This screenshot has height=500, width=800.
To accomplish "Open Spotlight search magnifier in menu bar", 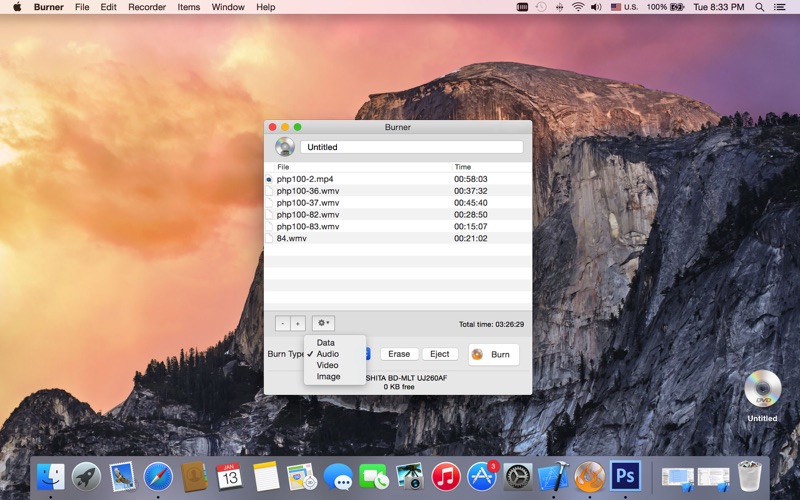I will [760, 7].
